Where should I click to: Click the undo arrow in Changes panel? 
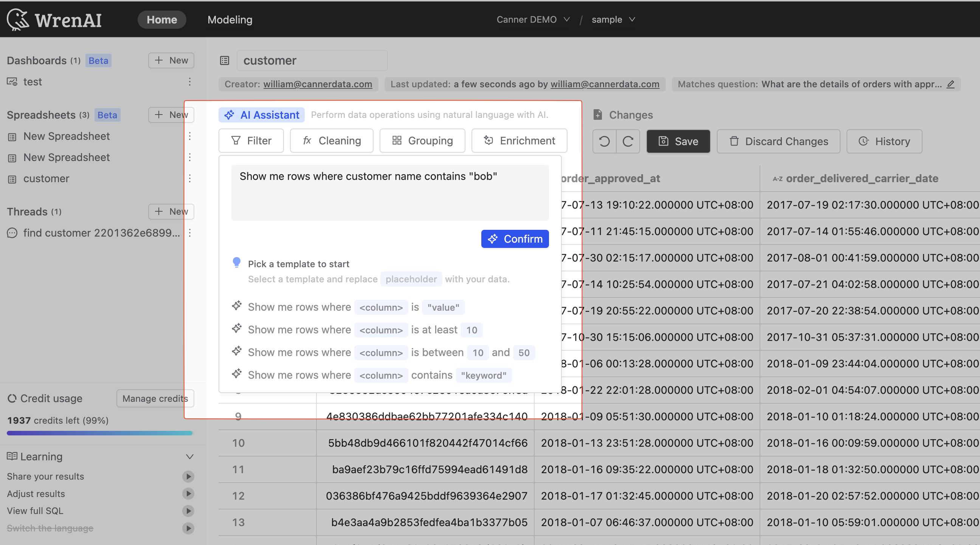click(603, 140)
